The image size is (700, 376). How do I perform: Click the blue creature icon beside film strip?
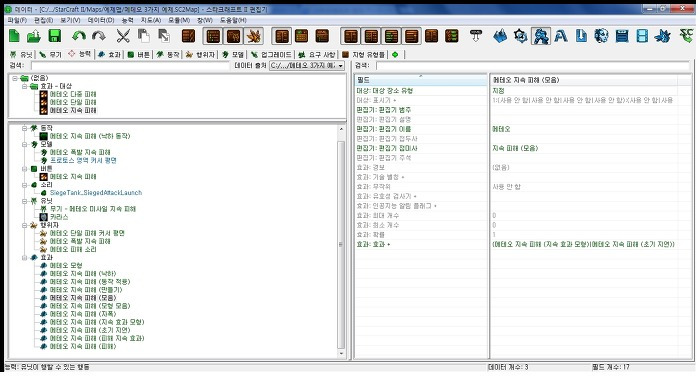click(662, 36)
